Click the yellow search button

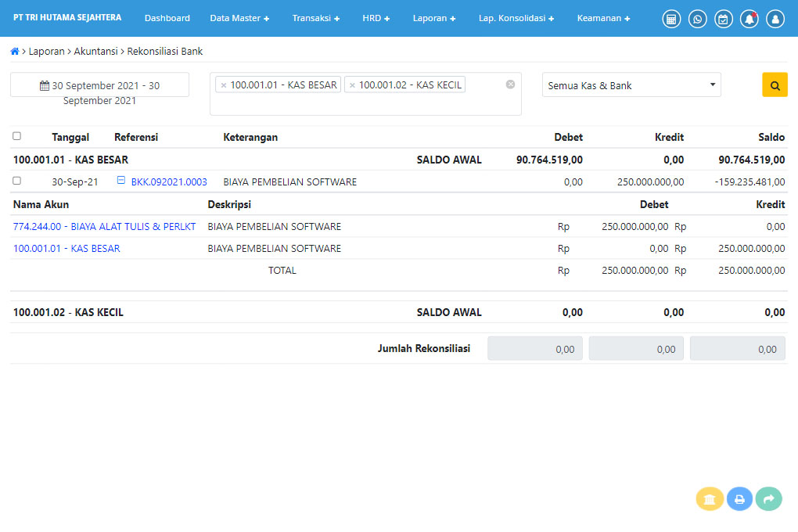click(775, 85)
